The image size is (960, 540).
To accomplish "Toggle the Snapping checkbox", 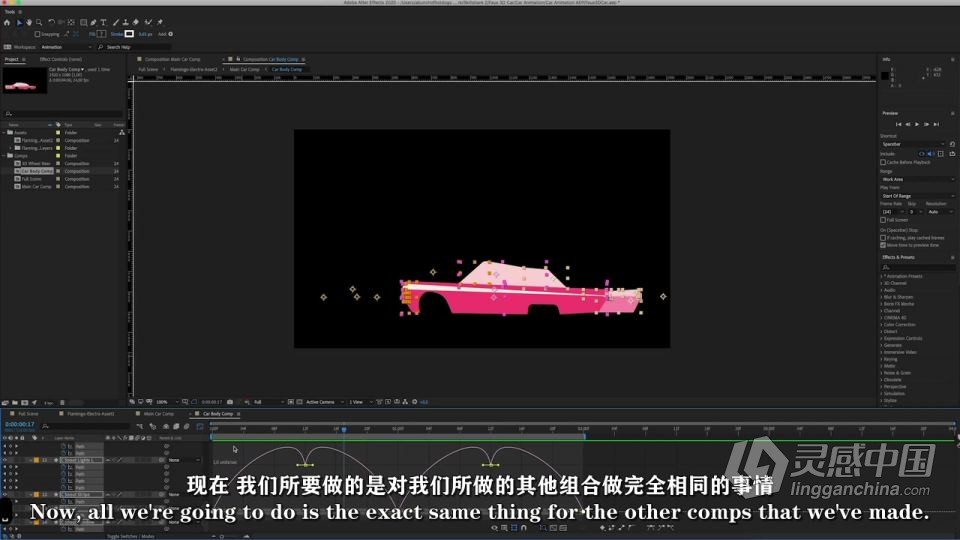I will pos(37,34).
